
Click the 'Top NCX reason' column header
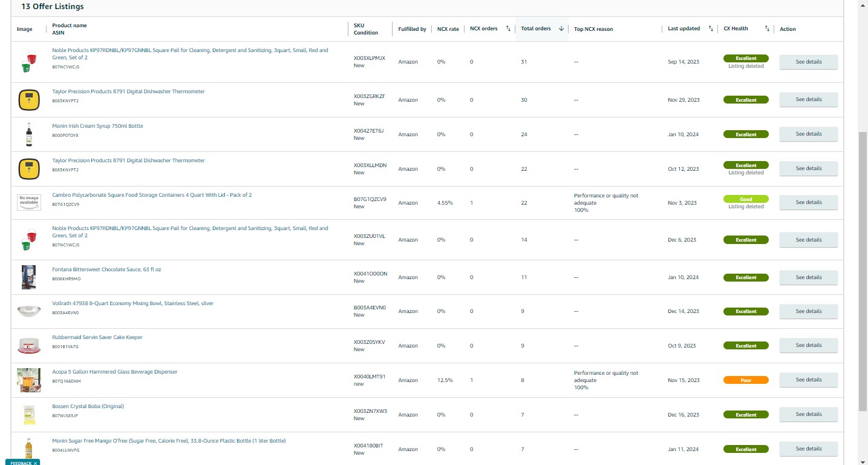(593, 29)
